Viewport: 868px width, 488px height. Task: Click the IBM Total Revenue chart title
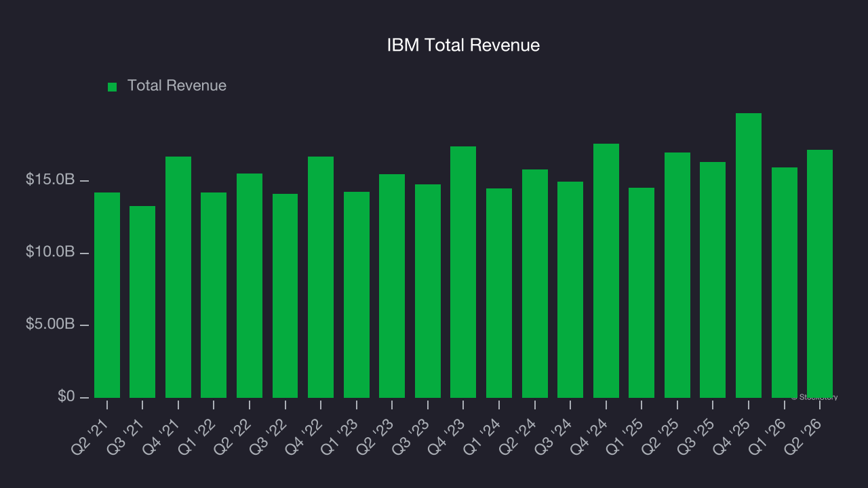coord(463,45)
